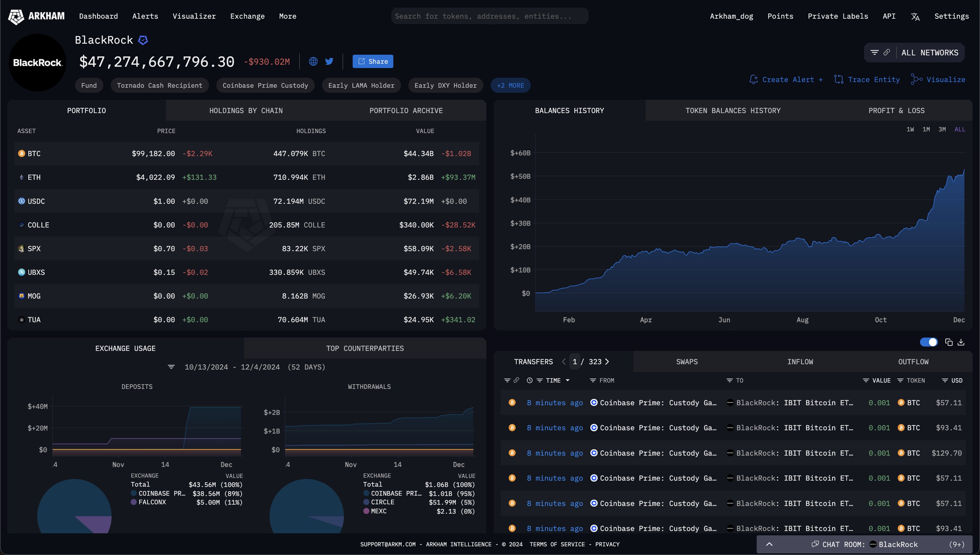The image size is (980, 555).
Task: Click the FALCONX legend color dot
Action: pyautogui.click(x=134, y=502)
